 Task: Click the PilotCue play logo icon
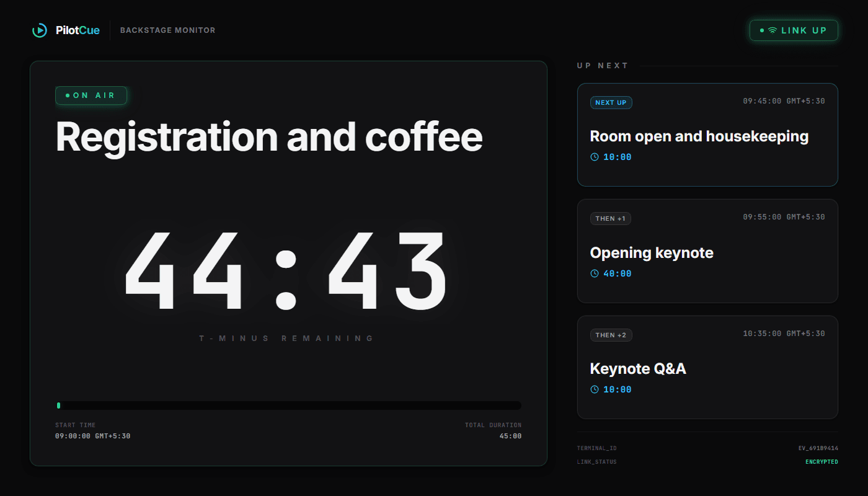tap(39, 30)
